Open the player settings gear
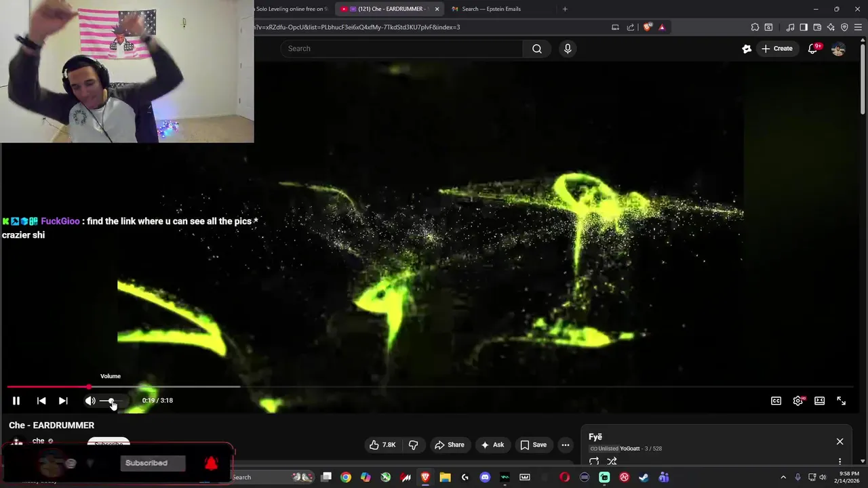Screen dimensions: 868x488 (798, 401)
